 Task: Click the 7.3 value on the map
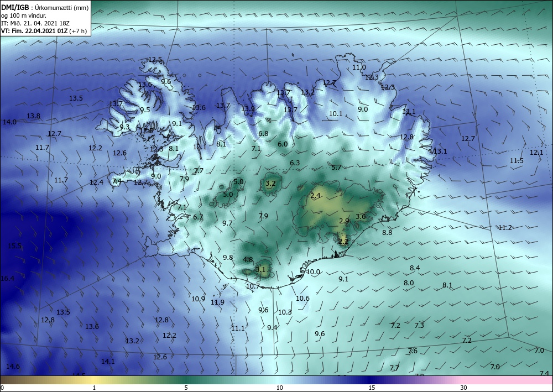(x=419, y=325)
